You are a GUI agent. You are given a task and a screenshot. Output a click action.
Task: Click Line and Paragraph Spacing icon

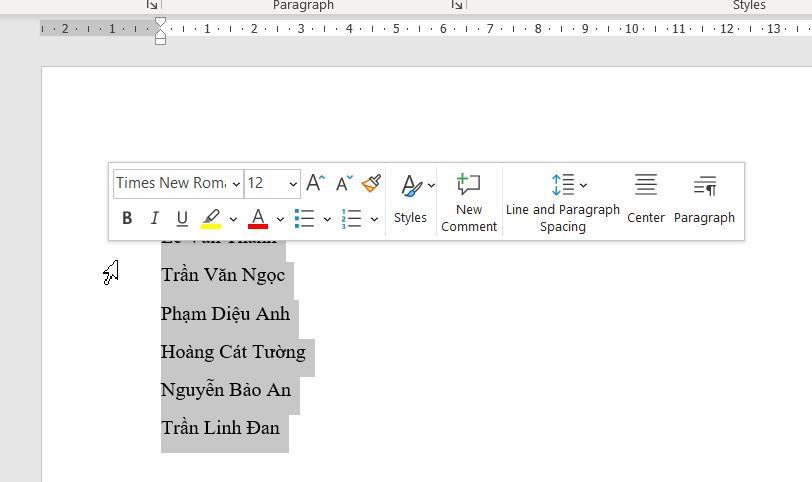pyautogui.click(x=563, y=185)
